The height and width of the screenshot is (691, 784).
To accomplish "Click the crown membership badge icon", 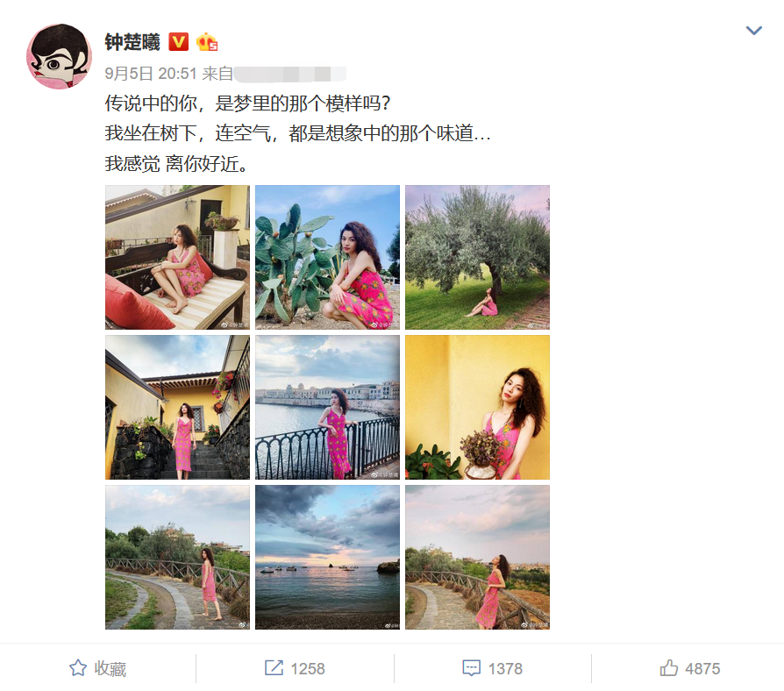I will (206, 42).
